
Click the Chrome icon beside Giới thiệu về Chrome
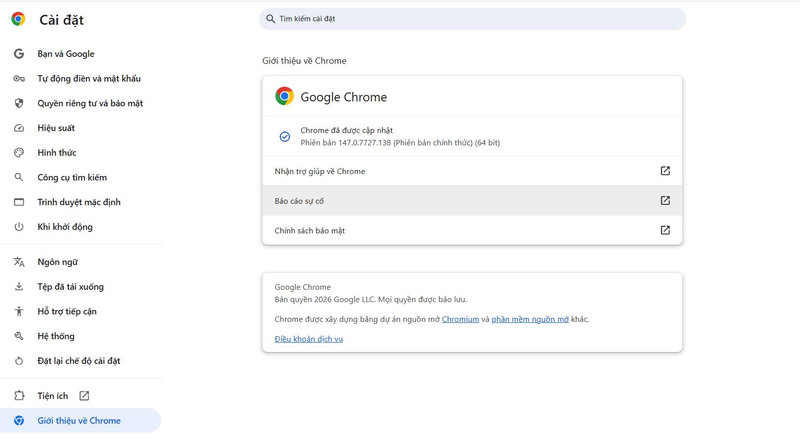(x=19, y=421)
